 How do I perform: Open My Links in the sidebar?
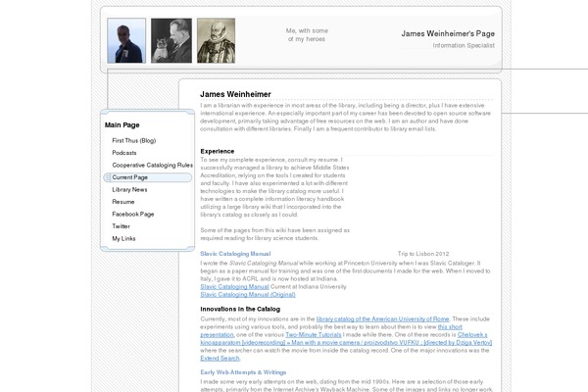pos(123,238)
